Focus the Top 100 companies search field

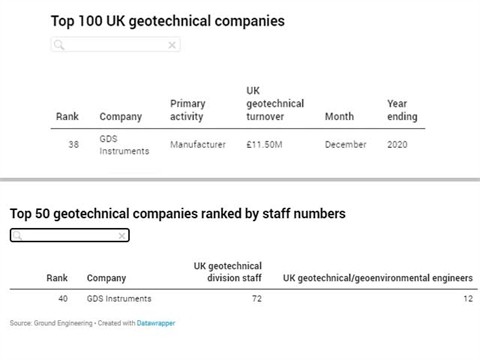coord(116,45)
